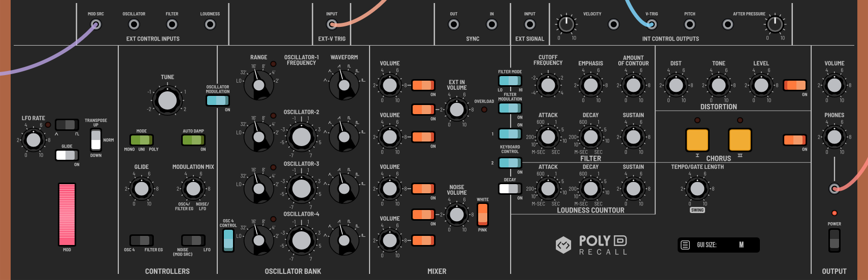Click the TEMPO/GATE LENGTH knob
This screenshot has height=280, width=868.
click(697, 189)
